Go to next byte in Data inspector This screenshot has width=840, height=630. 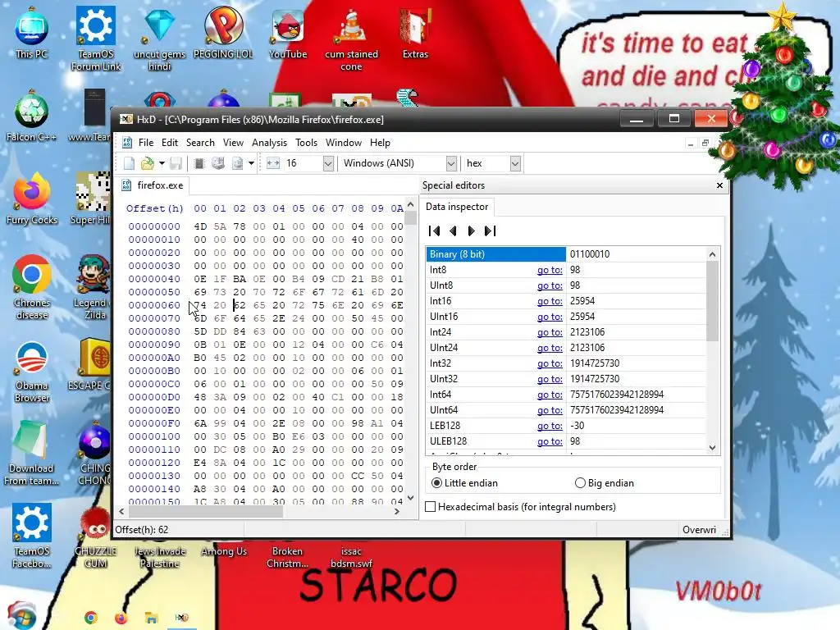pyautogui.click(x=471, y=231)
